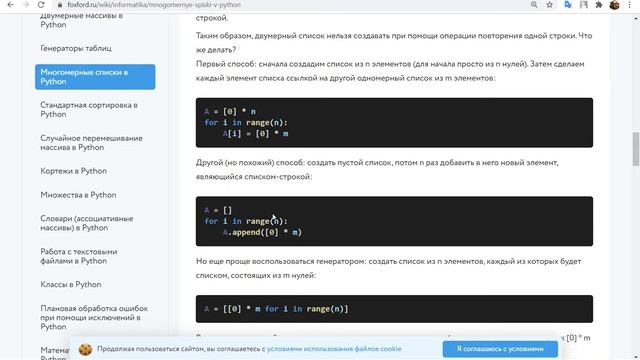Open 'Случайное перемешивание массива в Python'

click(91, 143)
